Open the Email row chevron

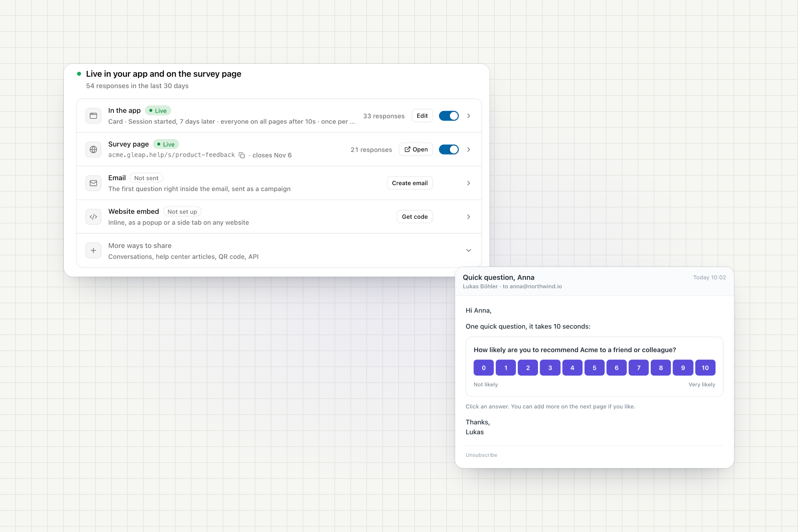point(468,183)
